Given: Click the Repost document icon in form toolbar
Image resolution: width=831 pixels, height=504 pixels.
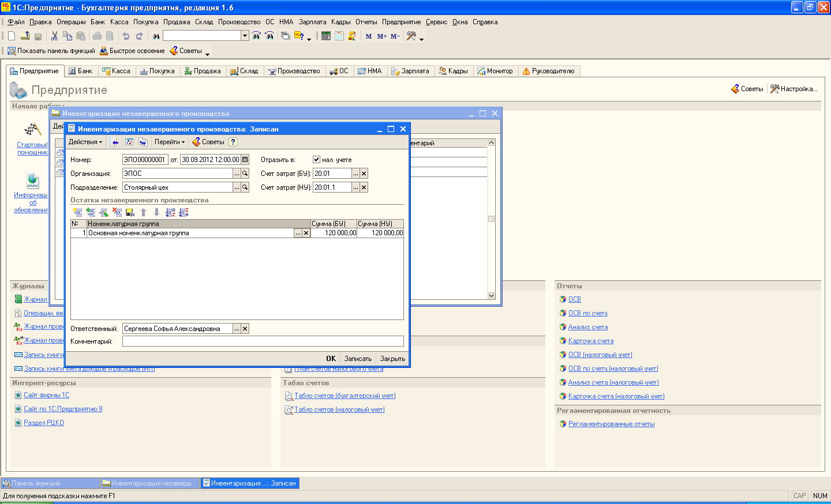Looking at the screenshot, I should [x=129, y=142].
